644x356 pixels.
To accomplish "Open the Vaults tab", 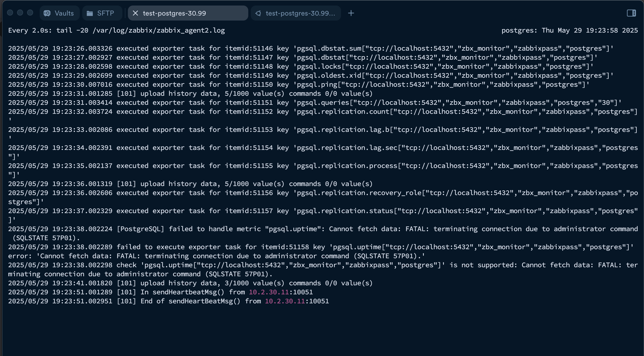I will [59, 13].
